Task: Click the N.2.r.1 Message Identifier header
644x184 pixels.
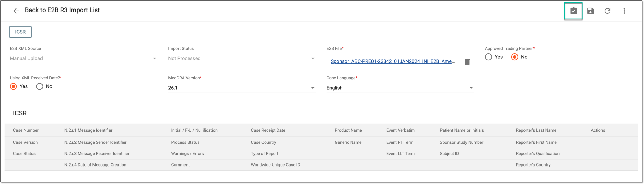Action: 88,130
